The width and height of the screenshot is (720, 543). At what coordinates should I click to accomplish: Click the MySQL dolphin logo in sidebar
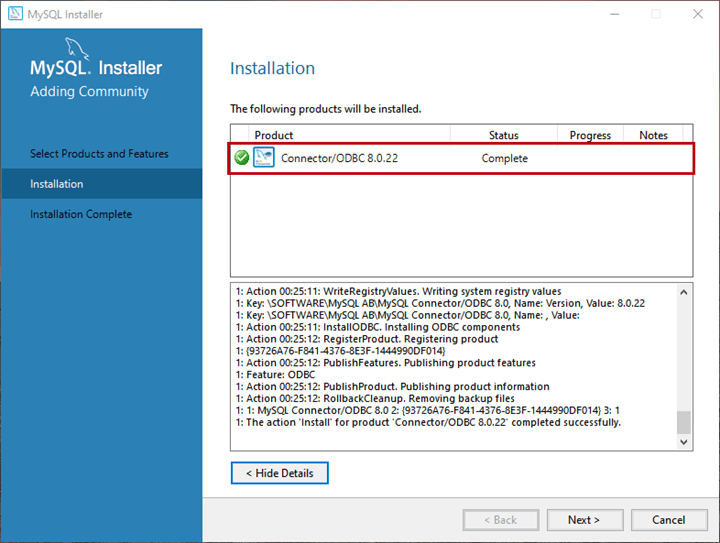click(x=76, y=48)
